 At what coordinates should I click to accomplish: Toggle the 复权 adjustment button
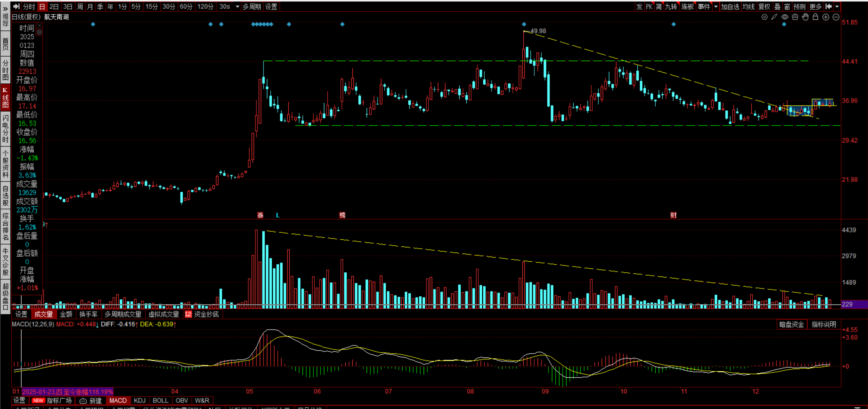764,6
